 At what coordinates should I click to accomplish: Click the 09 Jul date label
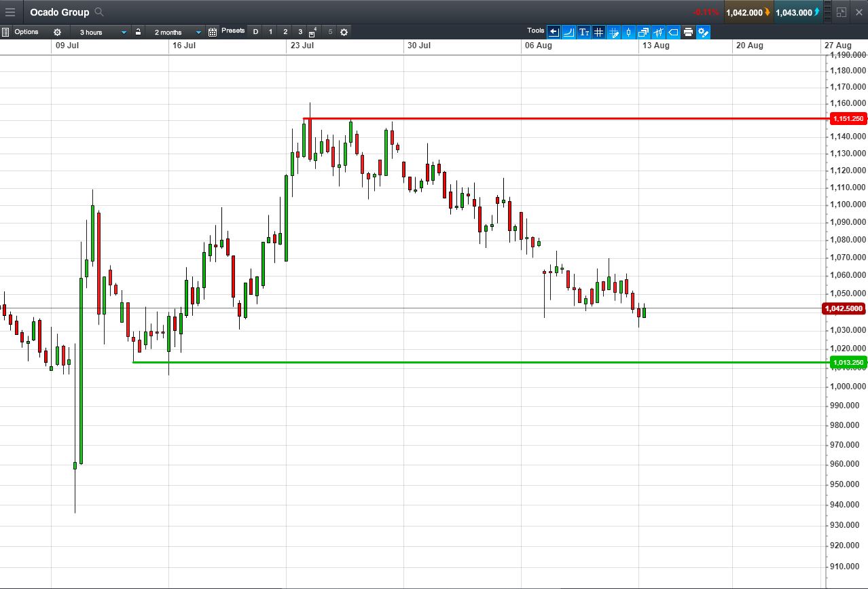coord(68,46)
